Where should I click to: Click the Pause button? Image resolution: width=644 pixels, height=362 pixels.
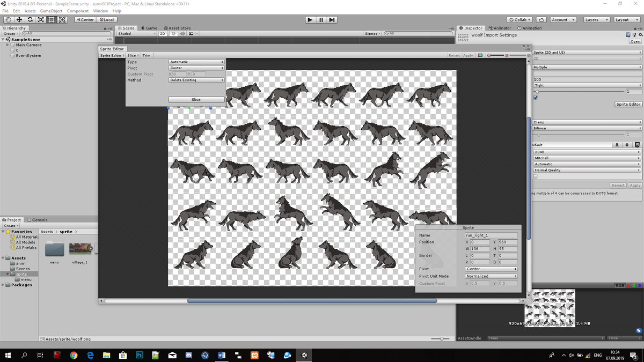pos(321,20)
